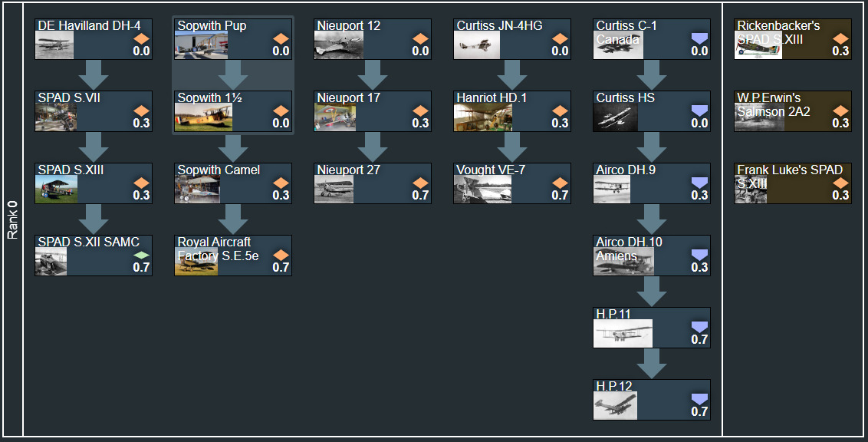Viewport: 868px width, 442px height.
Task: Click the class icon on Rickenbacker's SPAD S.XIII
Action: tap(840, 38)
